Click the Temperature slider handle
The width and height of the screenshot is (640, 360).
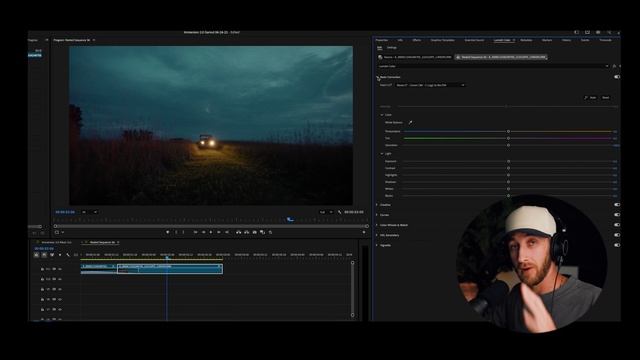508,131
